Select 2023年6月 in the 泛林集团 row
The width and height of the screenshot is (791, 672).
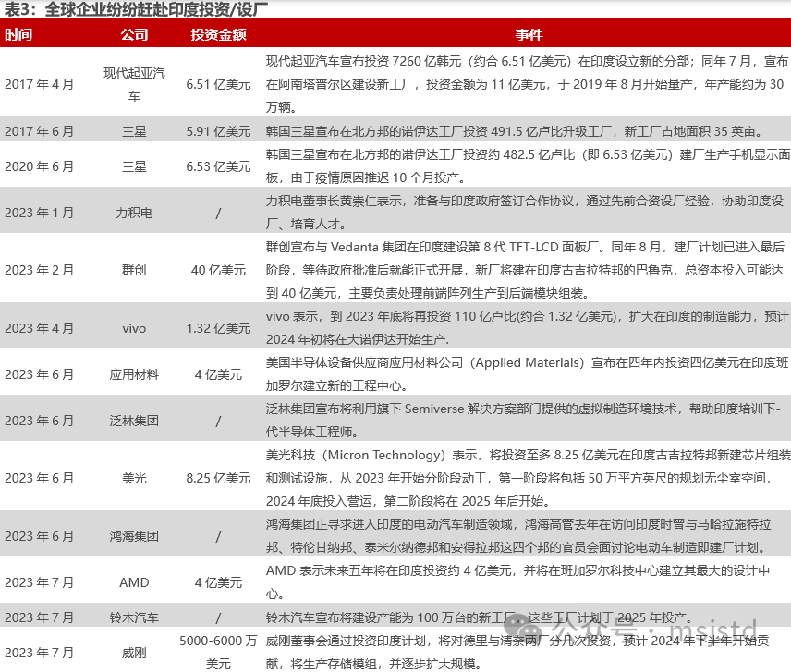tap(40, 421)
